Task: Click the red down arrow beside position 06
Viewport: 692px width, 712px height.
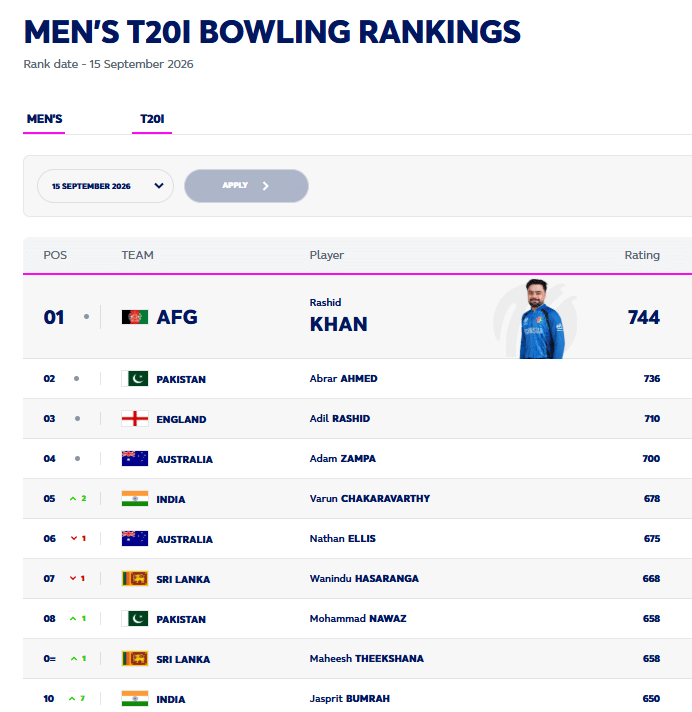Action: (74, 538)
